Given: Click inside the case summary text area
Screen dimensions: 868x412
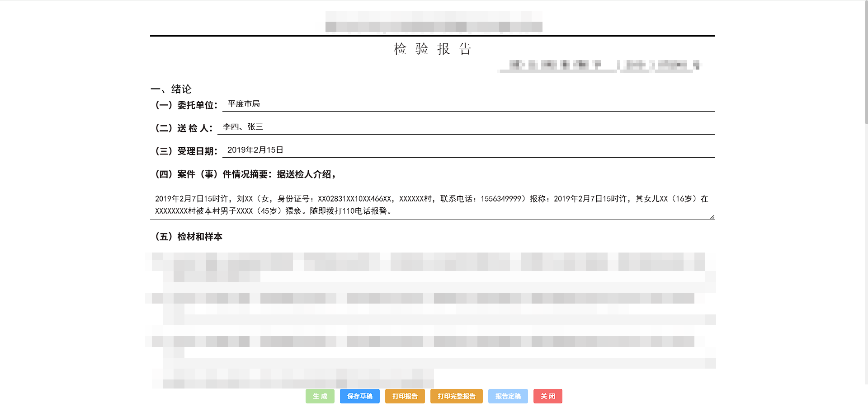Looking at the screenshot, I should coord(432,205).
